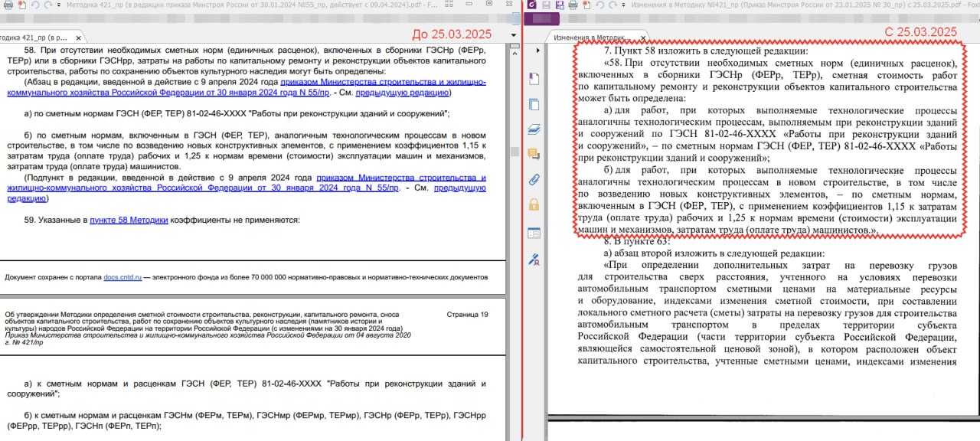Open first 'приказом Министерства строительства и жилищно-' link
Viewport: 980px width, 441px height.
tap(383, 82)
